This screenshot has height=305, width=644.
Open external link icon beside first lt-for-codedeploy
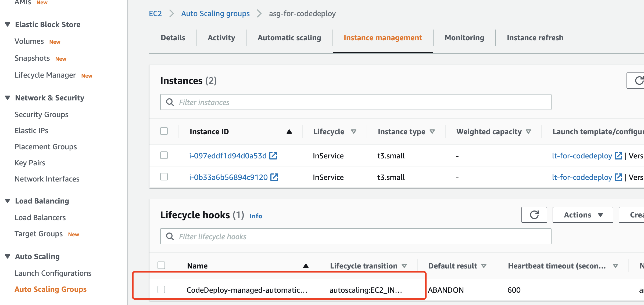tap(618, 155)
